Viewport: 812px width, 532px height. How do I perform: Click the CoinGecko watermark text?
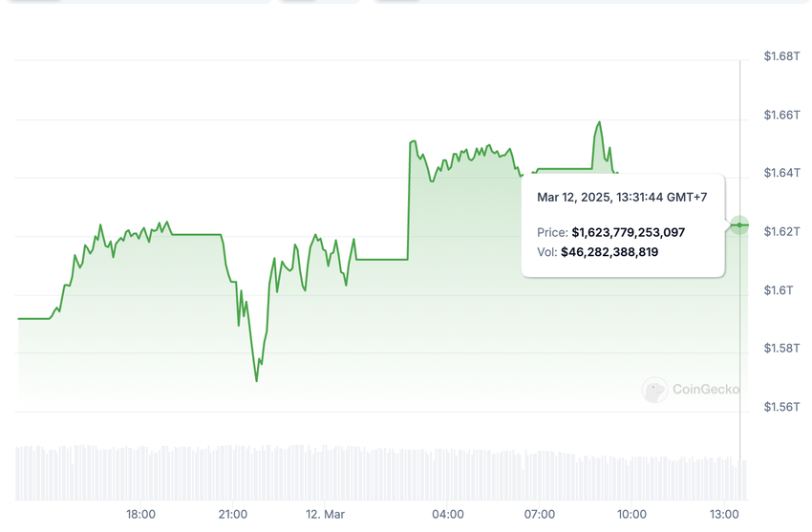(705, 389)
